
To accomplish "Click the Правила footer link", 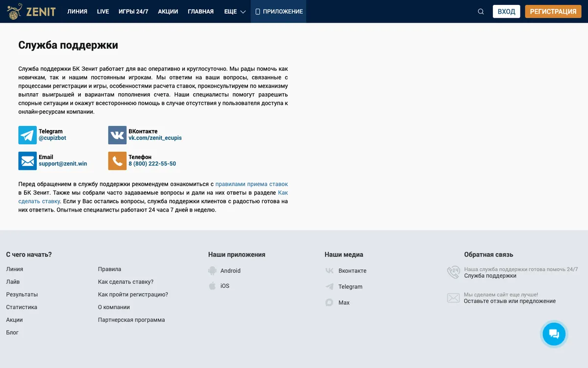I will point(110,269).
